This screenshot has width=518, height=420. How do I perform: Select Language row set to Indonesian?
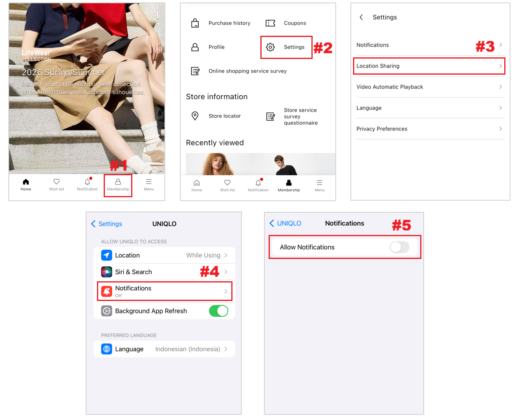coord(165,349)
